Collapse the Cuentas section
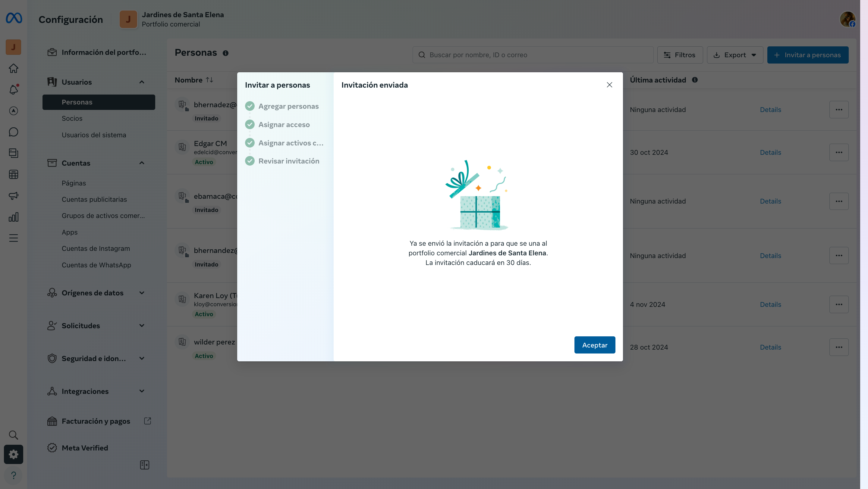868x489 pixels. pos(142,163)
